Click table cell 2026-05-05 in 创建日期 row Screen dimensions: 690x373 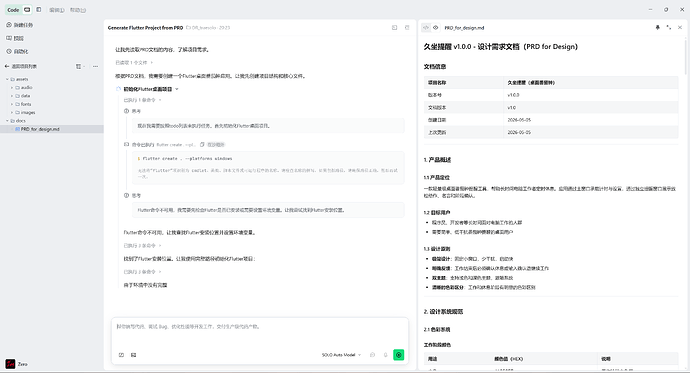pyautogui.click(x=519, y=120)
